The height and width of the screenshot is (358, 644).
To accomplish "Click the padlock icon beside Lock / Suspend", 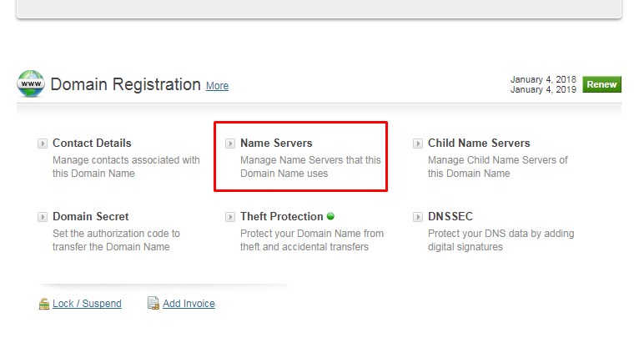I will coord(44,304).
